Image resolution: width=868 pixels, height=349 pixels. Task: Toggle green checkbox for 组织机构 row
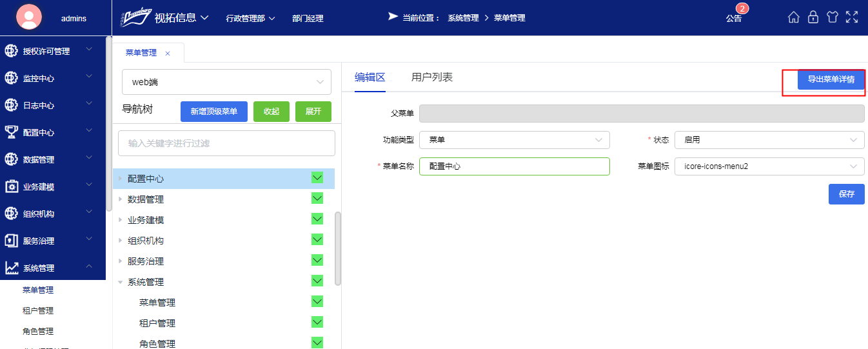317,240
